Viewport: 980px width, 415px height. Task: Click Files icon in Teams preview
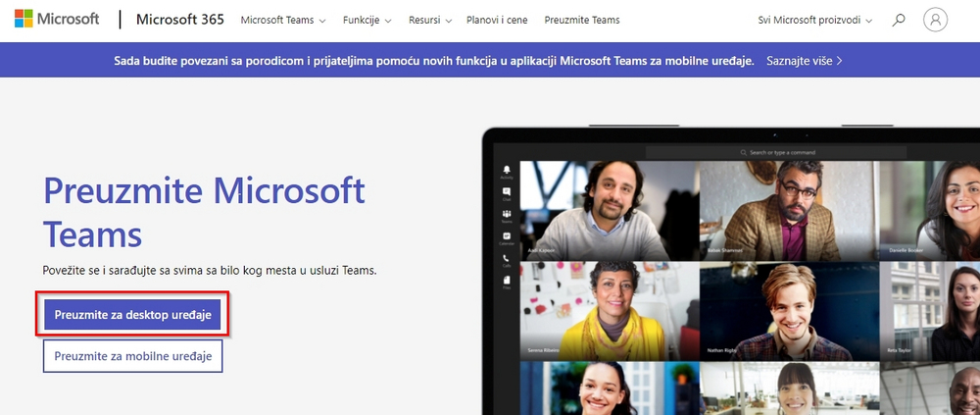507,283
